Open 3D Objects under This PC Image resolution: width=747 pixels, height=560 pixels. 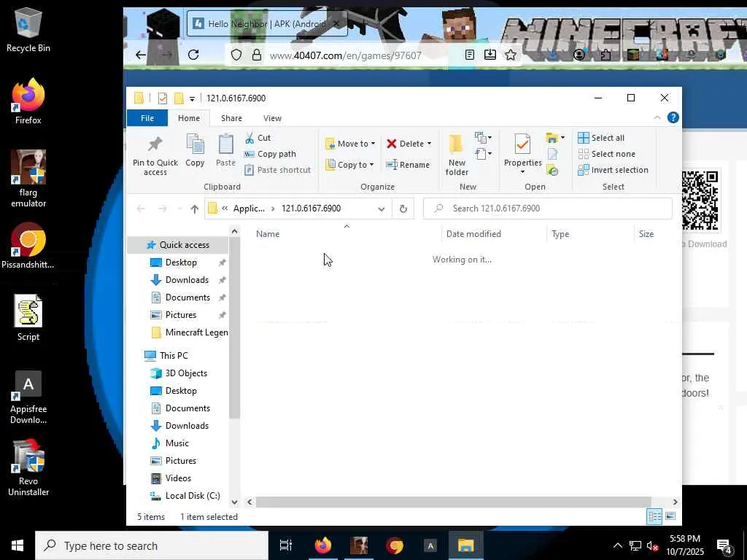click(x=186, y=373)
